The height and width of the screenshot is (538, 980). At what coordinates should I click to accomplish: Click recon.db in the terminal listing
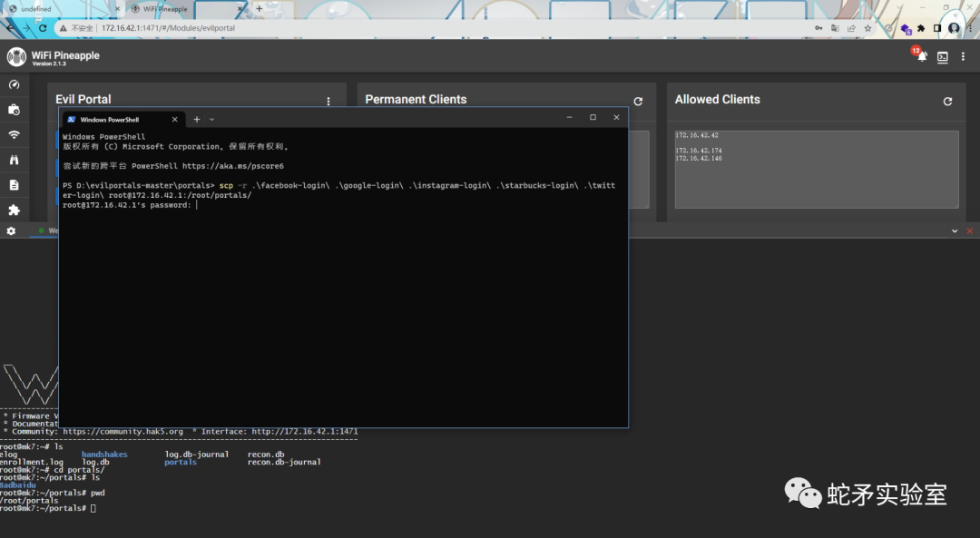click(266, 455)
